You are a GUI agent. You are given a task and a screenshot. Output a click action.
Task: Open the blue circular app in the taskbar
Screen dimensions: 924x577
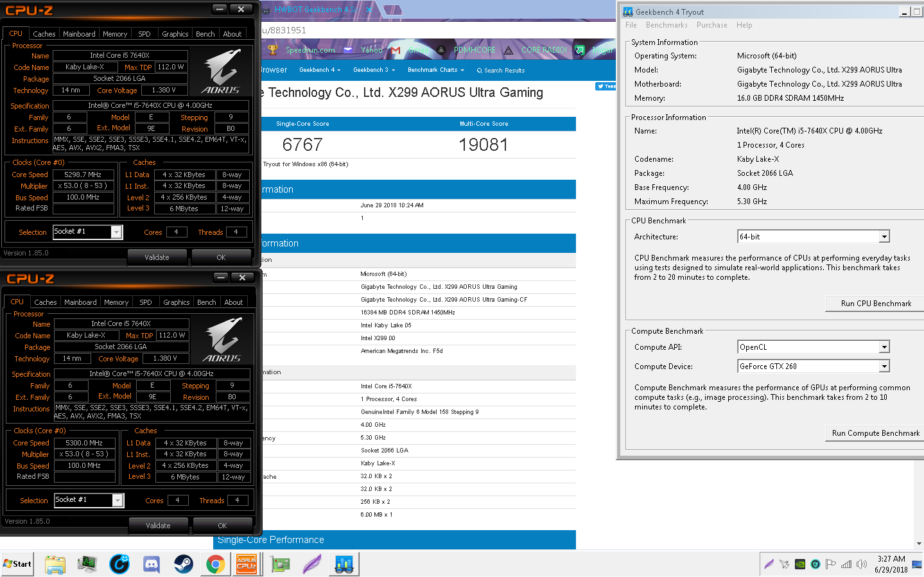point(119,564)
